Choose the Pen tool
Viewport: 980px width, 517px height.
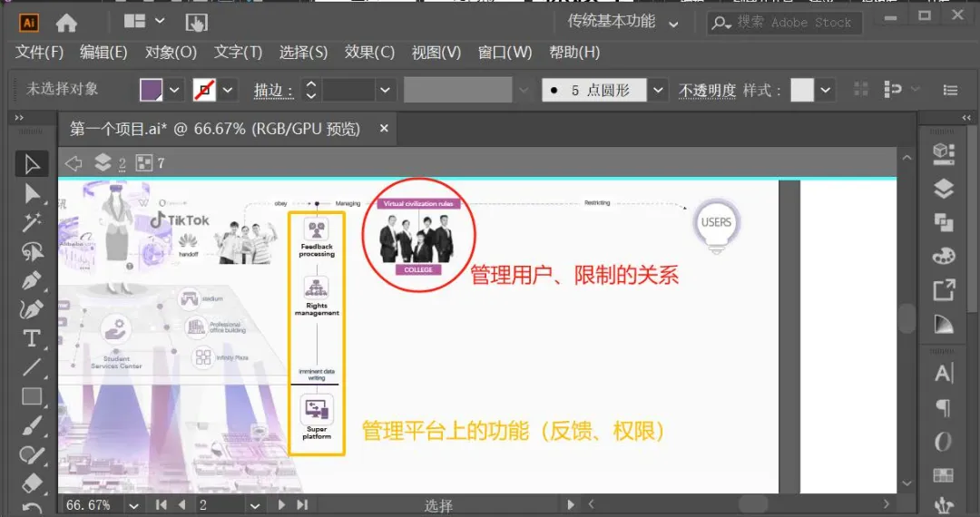(32, 280)
